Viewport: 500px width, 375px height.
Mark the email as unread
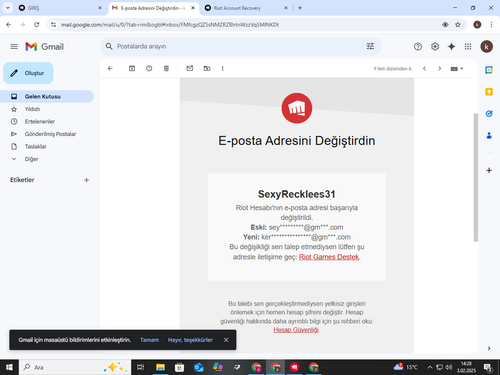click(190, 68)
